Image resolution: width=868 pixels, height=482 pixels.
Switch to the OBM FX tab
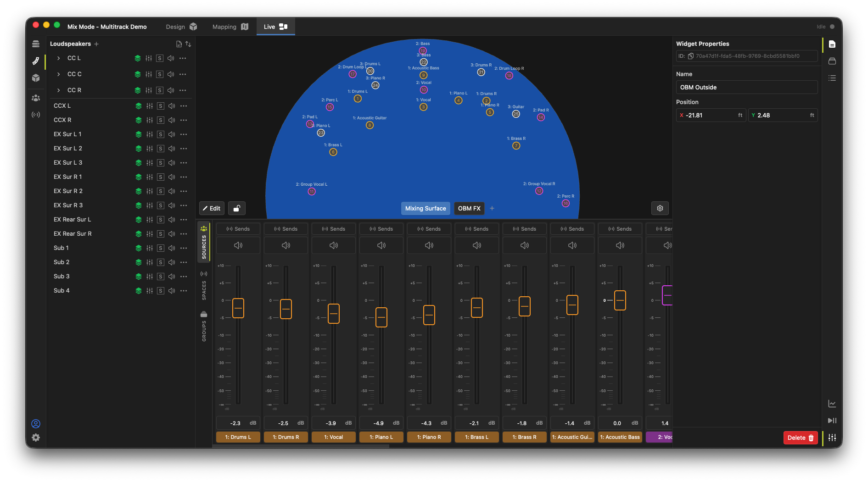click(x=469, y=208)
